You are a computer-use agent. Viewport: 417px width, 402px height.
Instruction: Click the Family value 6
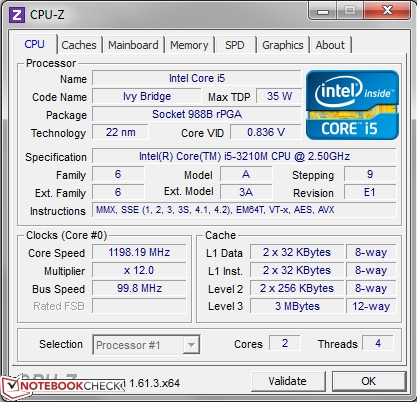coord(118,174)
